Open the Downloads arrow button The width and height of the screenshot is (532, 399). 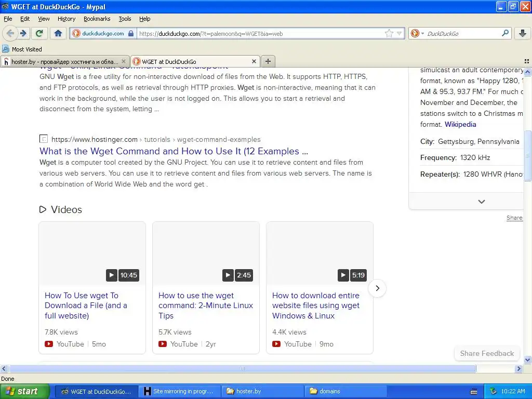pos(523,33)
